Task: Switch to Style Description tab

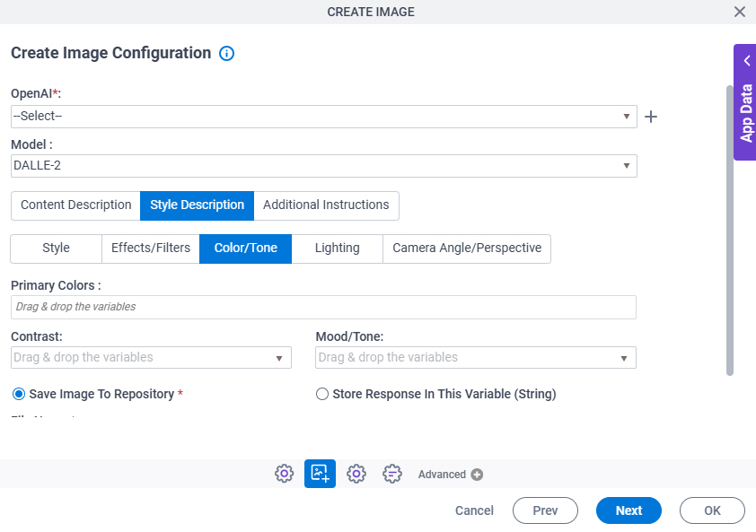Action: click(x=198, y=205)
